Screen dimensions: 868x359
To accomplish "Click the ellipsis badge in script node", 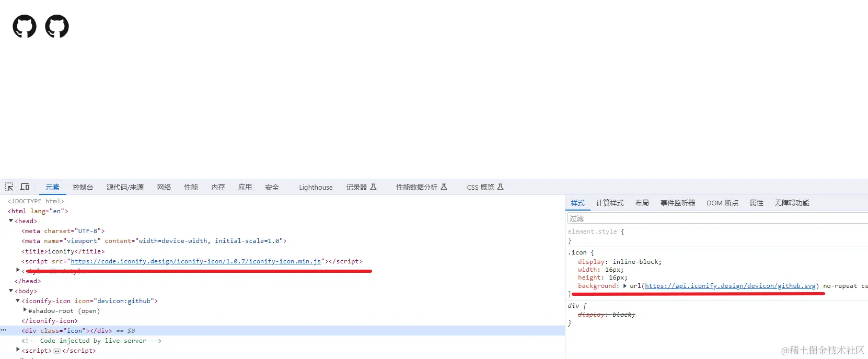I will tap(57, 351).
